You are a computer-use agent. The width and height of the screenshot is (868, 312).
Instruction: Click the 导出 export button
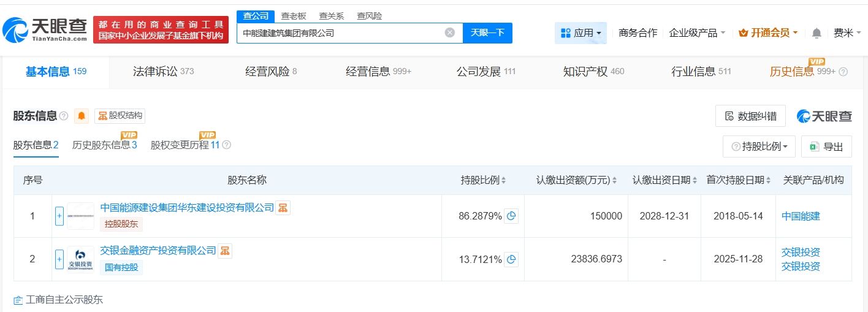[x=826, y=146]
